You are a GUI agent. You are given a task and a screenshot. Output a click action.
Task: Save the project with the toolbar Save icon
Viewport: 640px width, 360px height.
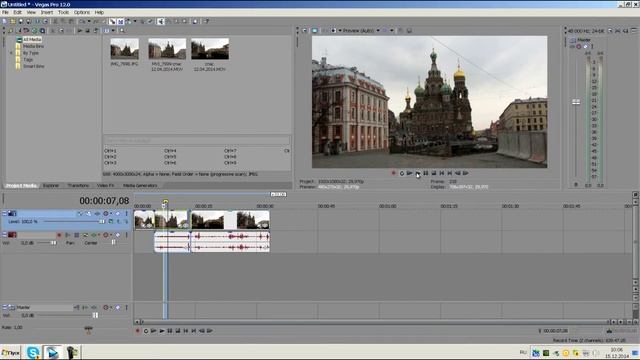click(x=21, y=21)
